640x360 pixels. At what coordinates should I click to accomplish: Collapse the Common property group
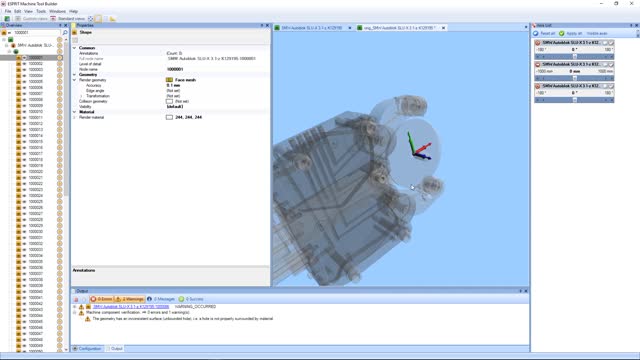point(74,48)
